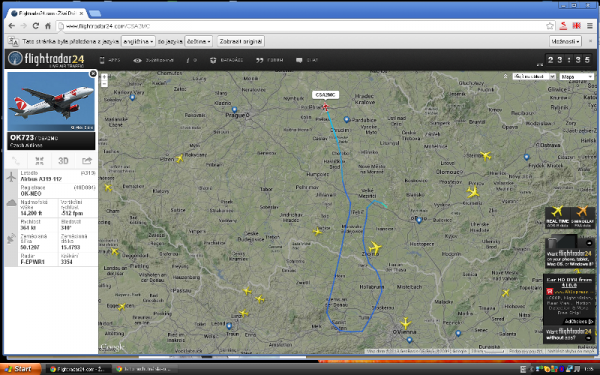Viewport: 600px width, 375px height.
Task: Click the browser back arrow
Action: 11,26
